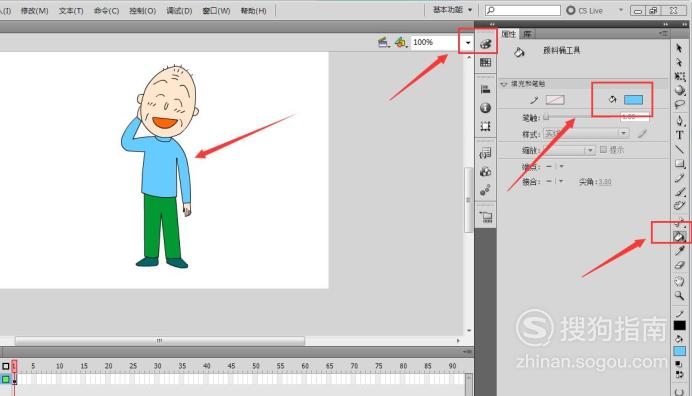
Task: Select the Rectangle tool
Action: click(x=680, y=164)
